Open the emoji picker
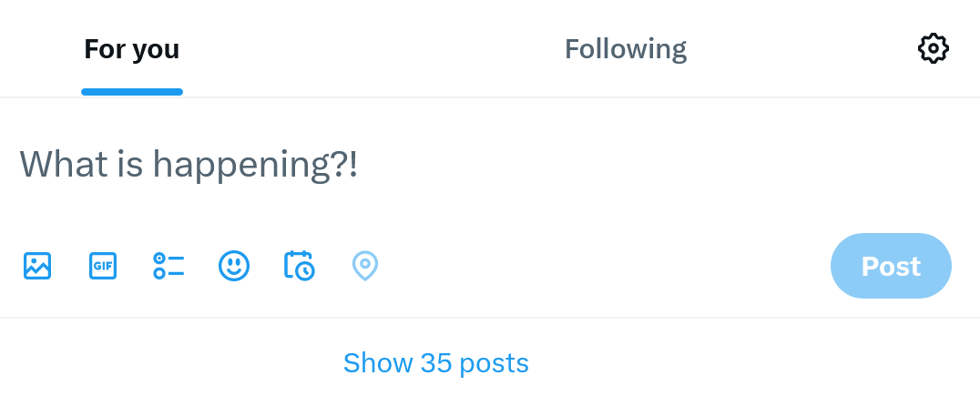980x406 pixels. pos(234,266)
